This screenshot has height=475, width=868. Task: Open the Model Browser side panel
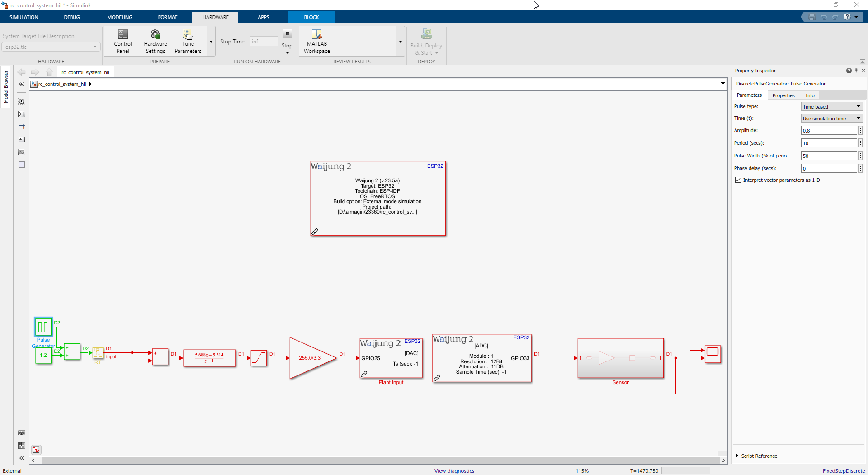pos(6,86)
